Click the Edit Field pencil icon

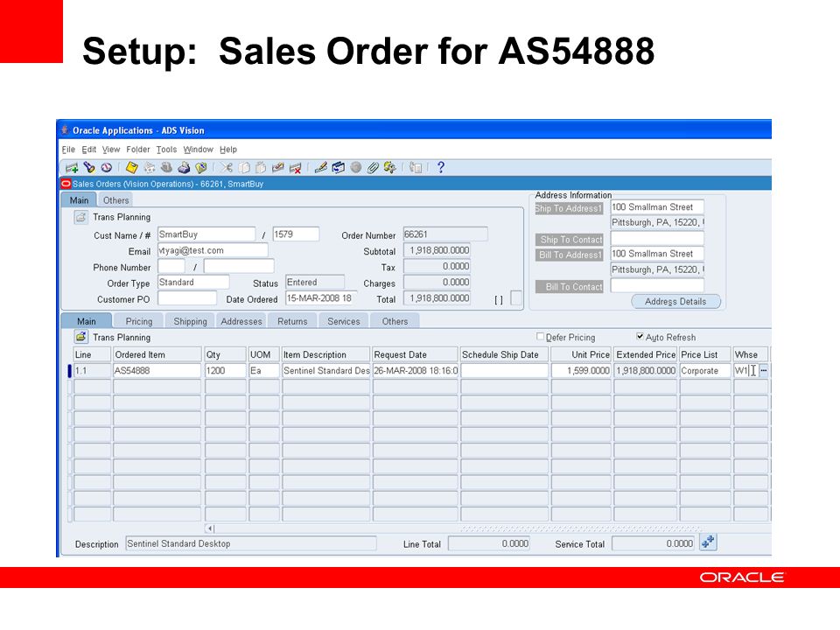(x=321, y=168)
